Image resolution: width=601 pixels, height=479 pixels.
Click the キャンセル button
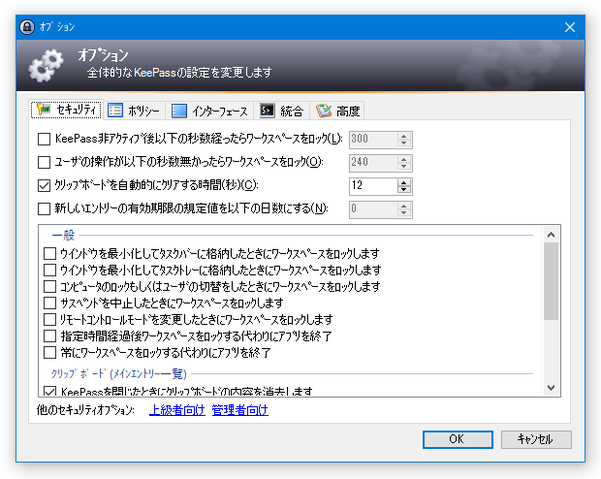(536, 439)
